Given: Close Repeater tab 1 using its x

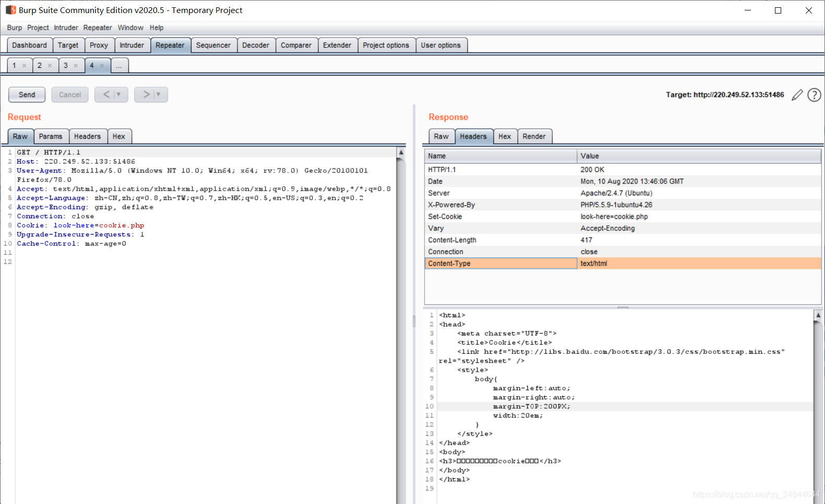Looking at the screenshot, I should click(24, 66).
